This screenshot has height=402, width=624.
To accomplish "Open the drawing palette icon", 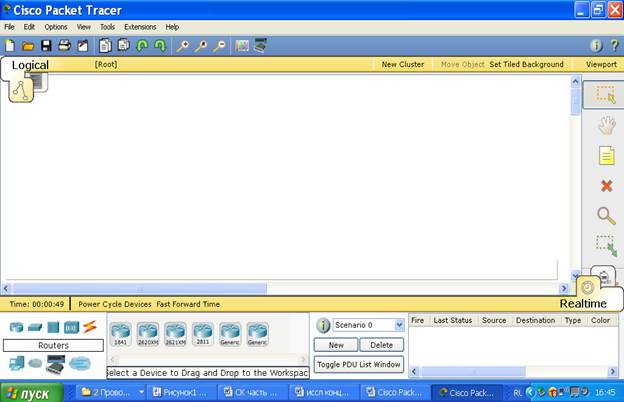I will click(242, 46).
